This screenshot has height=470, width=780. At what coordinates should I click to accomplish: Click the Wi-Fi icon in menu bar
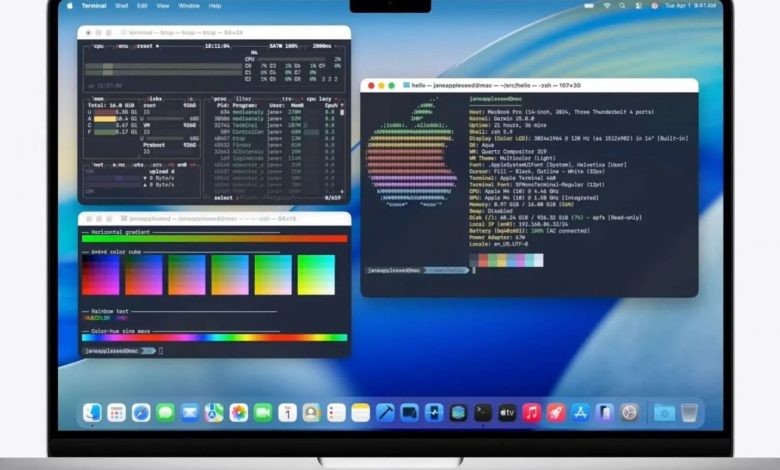point(607,5)
